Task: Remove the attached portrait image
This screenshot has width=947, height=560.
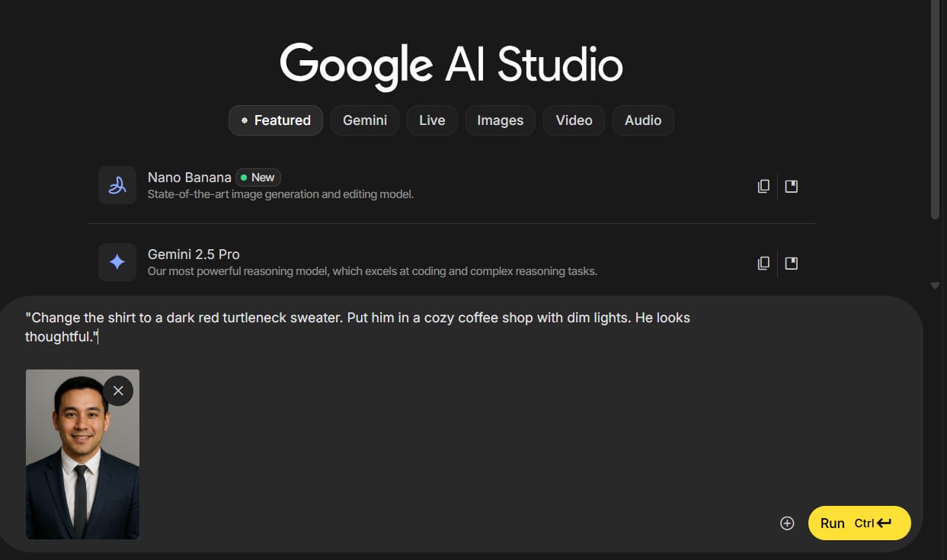Action: tap(118, 391)
